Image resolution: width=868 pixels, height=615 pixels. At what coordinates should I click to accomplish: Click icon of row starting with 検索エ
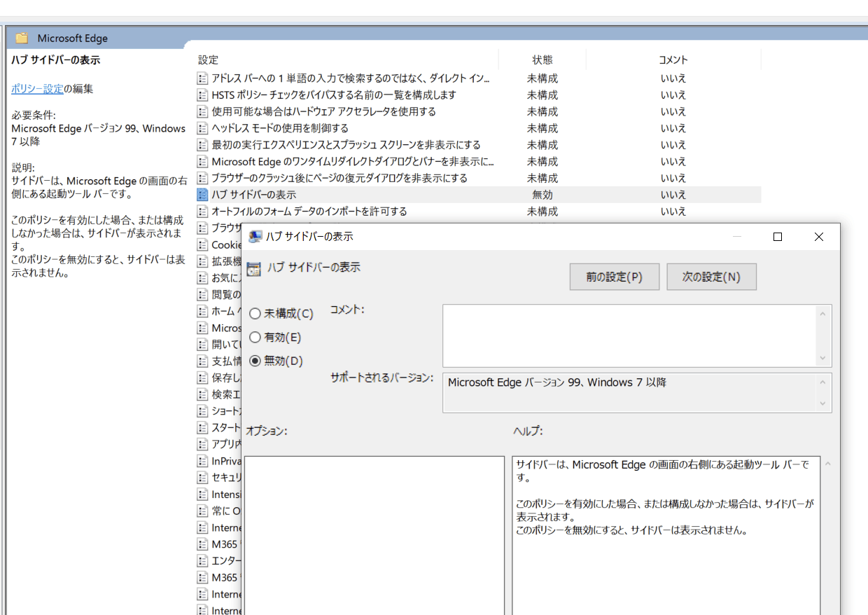[x=203, y=394]
